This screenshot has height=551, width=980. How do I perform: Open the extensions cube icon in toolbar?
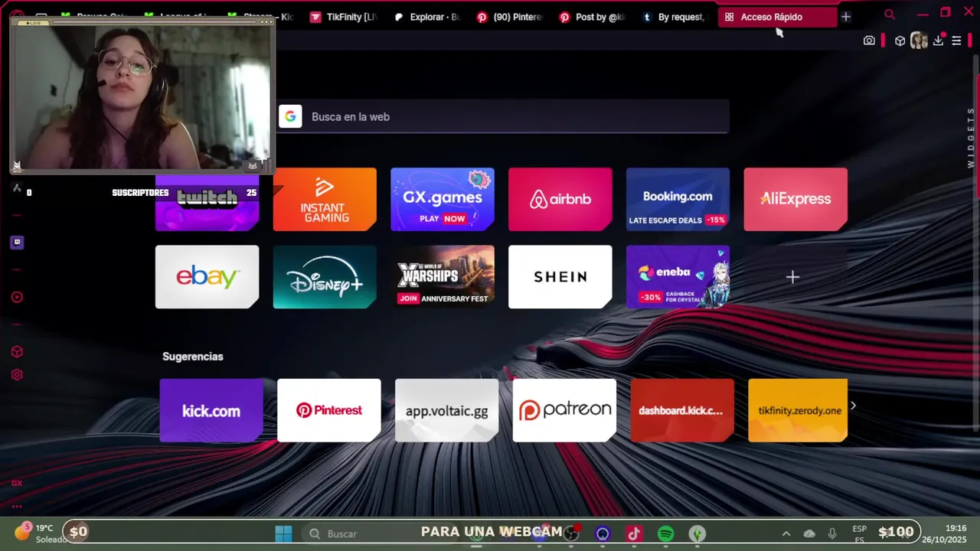[900, 41]
